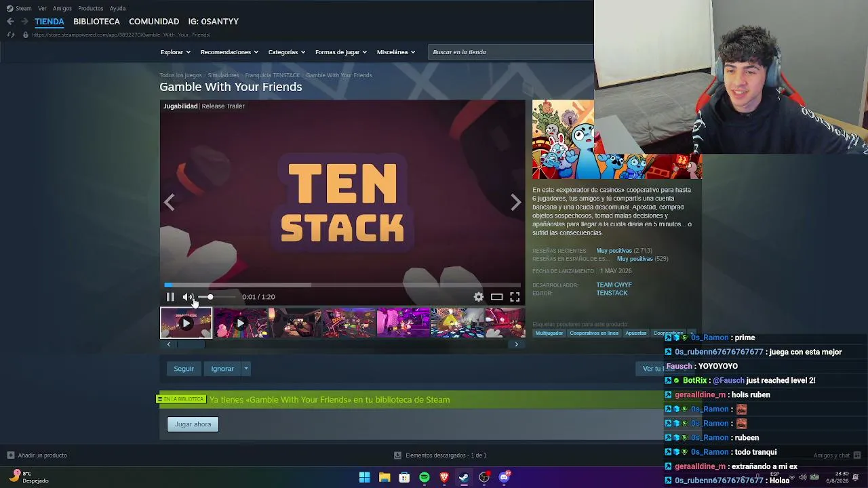Viewport: 868px width, 488px height.
Task: Expand the Recomendaciones dropdown
Action: [229, 52]
